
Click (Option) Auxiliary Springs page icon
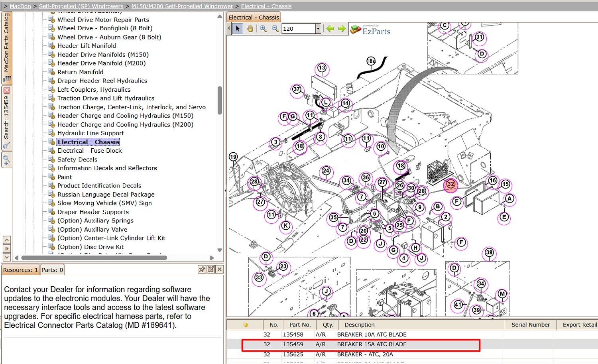tap(52, 220)
